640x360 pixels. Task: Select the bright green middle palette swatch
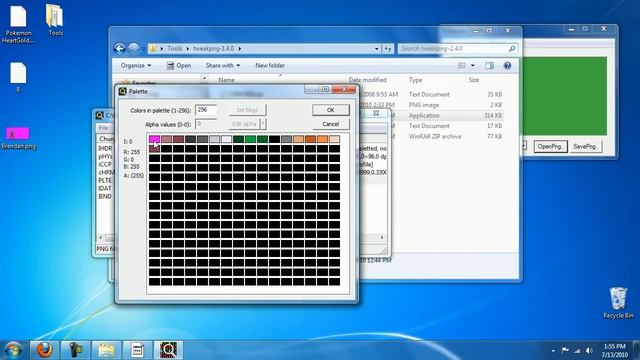point(250,139)
